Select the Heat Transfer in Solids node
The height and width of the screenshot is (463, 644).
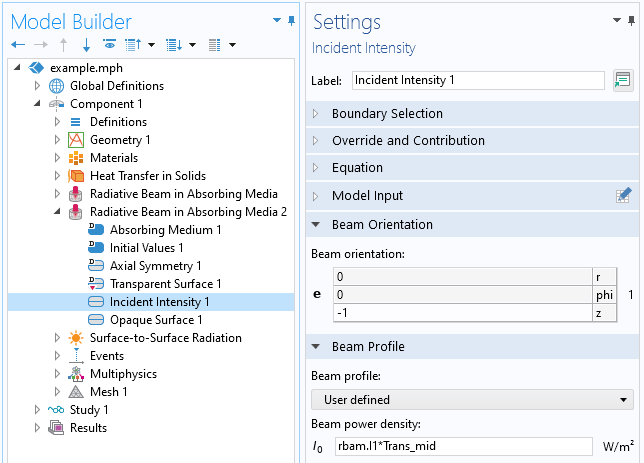click(147, 176)
